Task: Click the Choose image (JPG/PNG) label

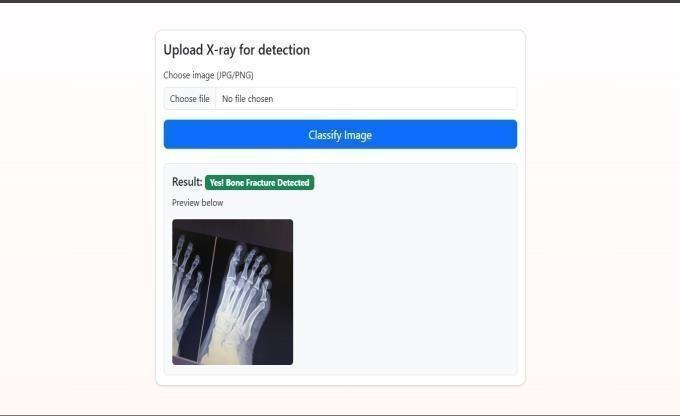Action: (208, 75)
